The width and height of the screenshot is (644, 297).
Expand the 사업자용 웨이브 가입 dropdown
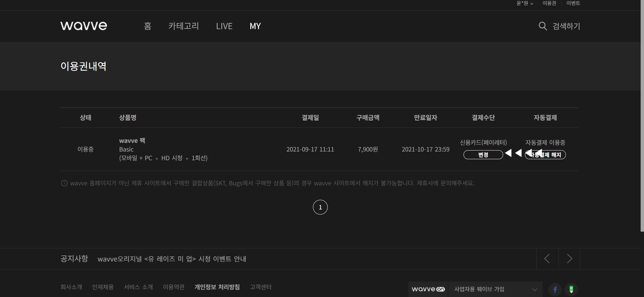tap(495, 289)
